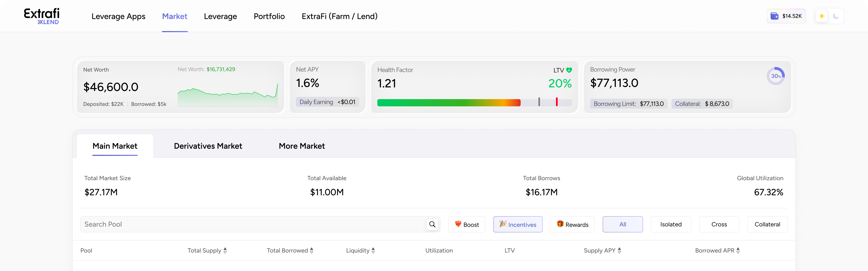This screenshot has height=271, width=868.
Task: Filter pools by Cross
Action: pos(719,224)
